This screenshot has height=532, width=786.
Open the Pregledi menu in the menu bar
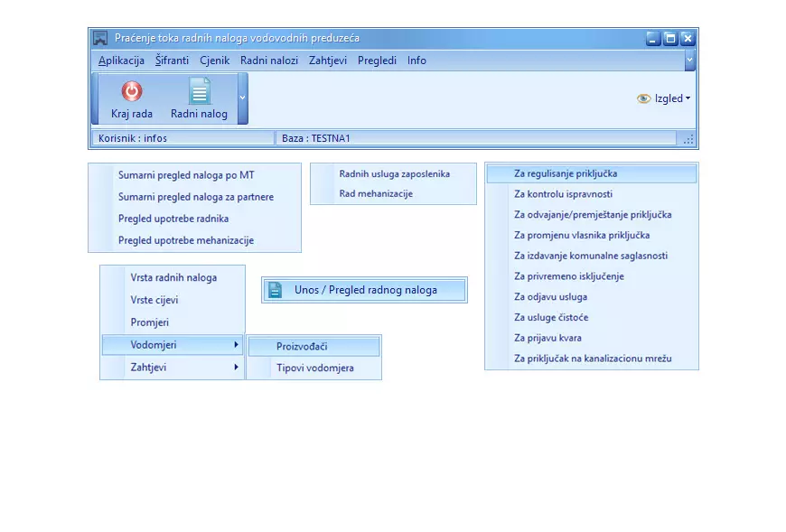377,61
